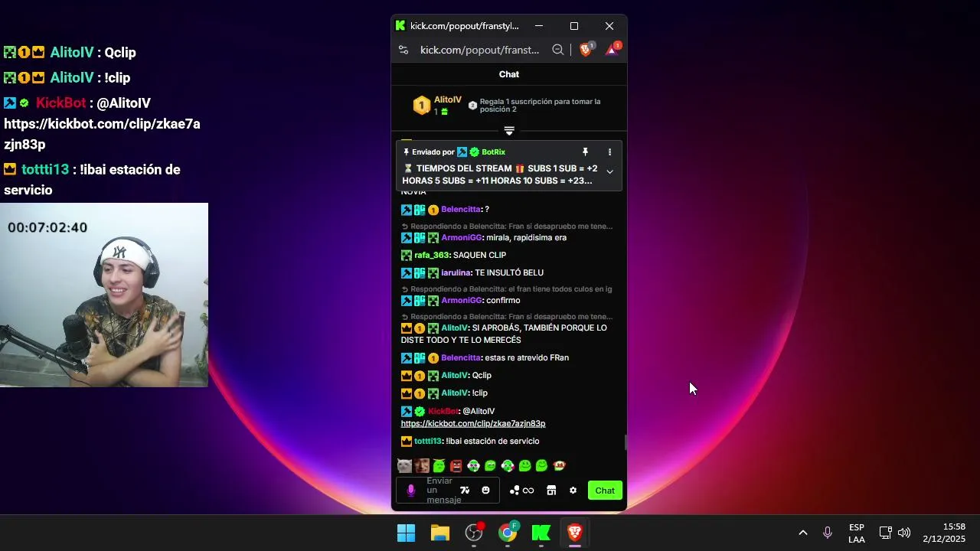Show hidden system tray icons chevron
The height and width of the screenshot is (551, 980).
802,533
